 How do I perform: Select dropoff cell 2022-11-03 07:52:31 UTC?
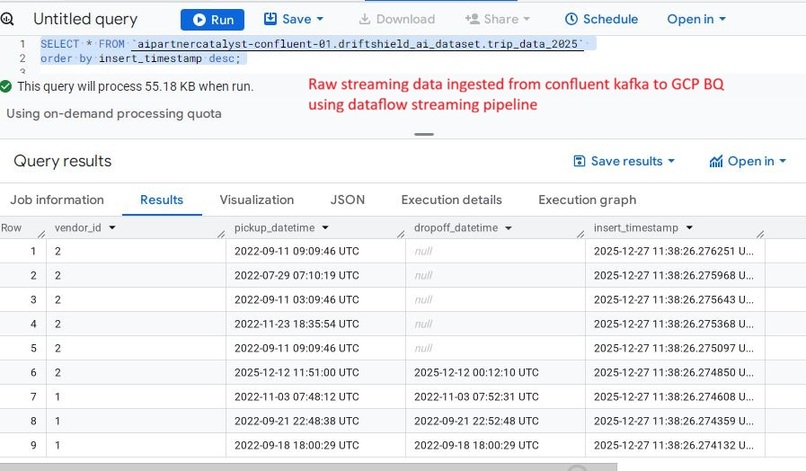pos(495,396)
